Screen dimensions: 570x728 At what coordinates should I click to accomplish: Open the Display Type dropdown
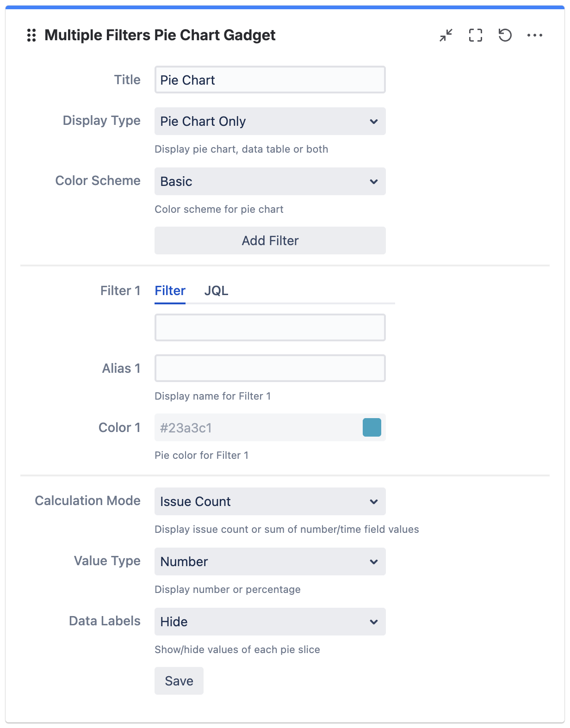click(270, 121)
